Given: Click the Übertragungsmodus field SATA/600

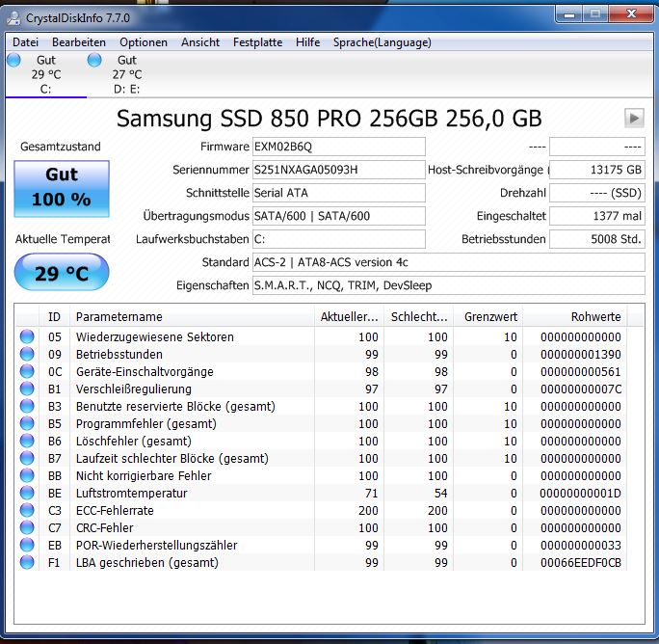Looking at the screenshot, I should pos(339,216).
